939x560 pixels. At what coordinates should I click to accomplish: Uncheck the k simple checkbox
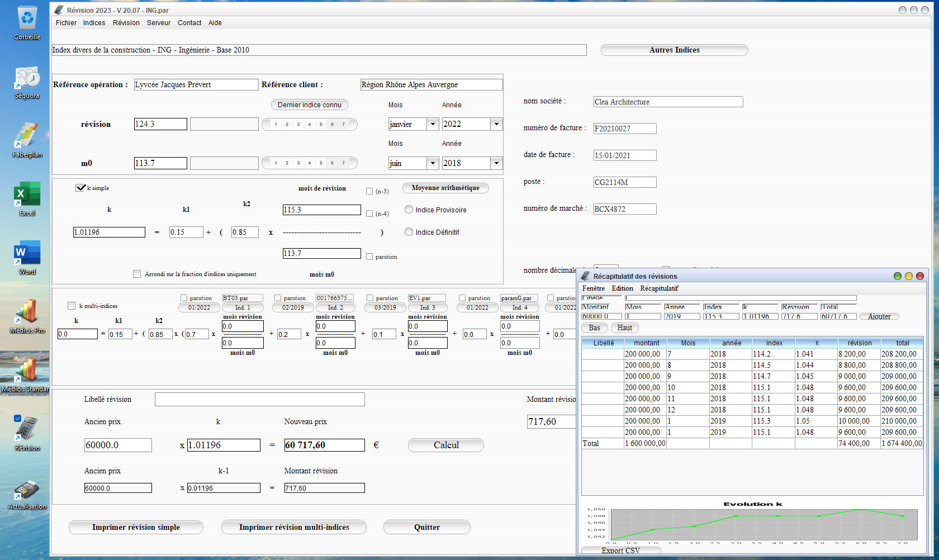pyautogui.click(x=80, y=188)
